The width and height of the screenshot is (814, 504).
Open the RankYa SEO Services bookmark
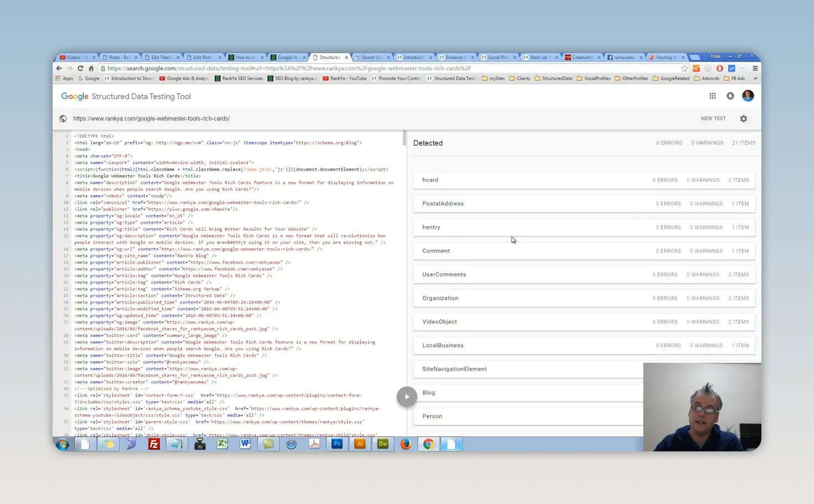point(239,79)
